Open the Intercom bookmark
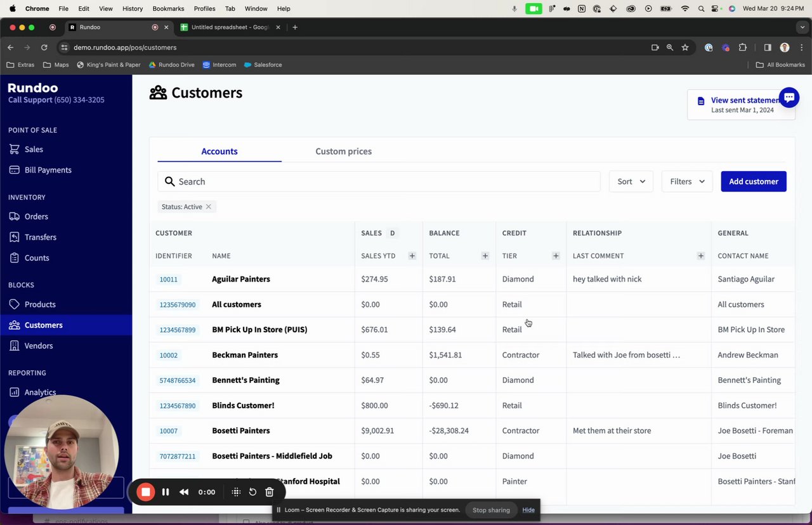The width and height of the screenshot is (812, 525). [219, 65]
